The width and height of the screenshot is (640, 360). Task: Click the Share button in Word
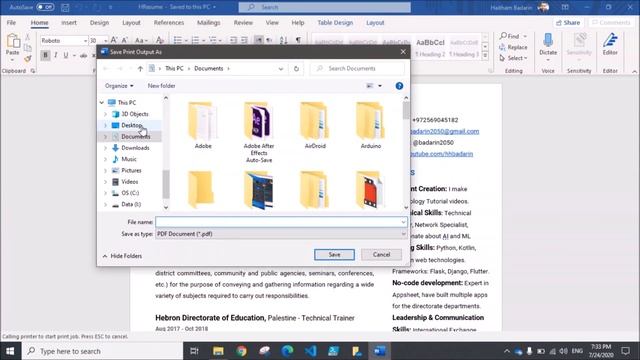click(x=568, y=23)
